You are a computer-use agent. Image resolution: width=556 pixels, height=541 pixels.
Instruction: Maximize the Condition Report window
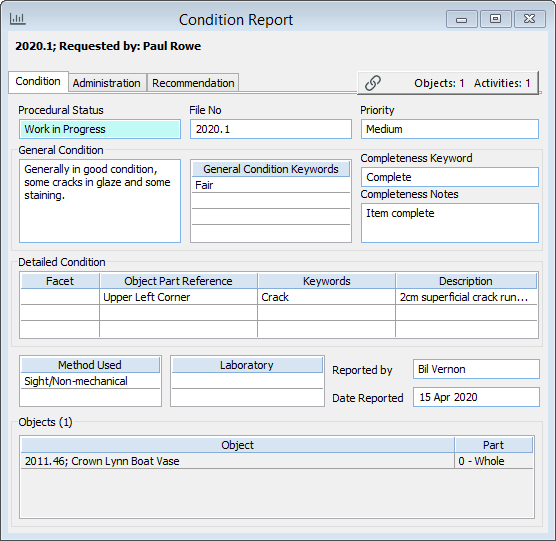pyautogui.click(x=495, y=19)
